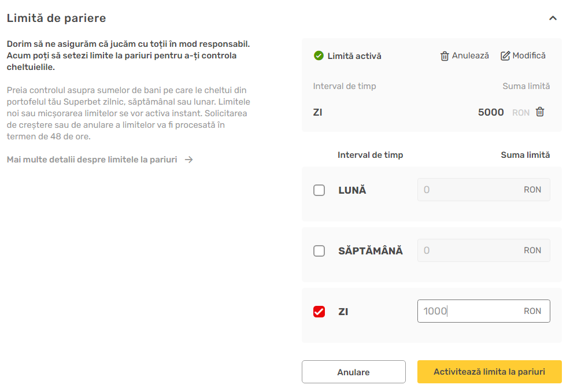Click the pencil edit icon beside Modifică
Image resolution: width=570 pixels, height=392 pixels.
(x=505, y=56)
